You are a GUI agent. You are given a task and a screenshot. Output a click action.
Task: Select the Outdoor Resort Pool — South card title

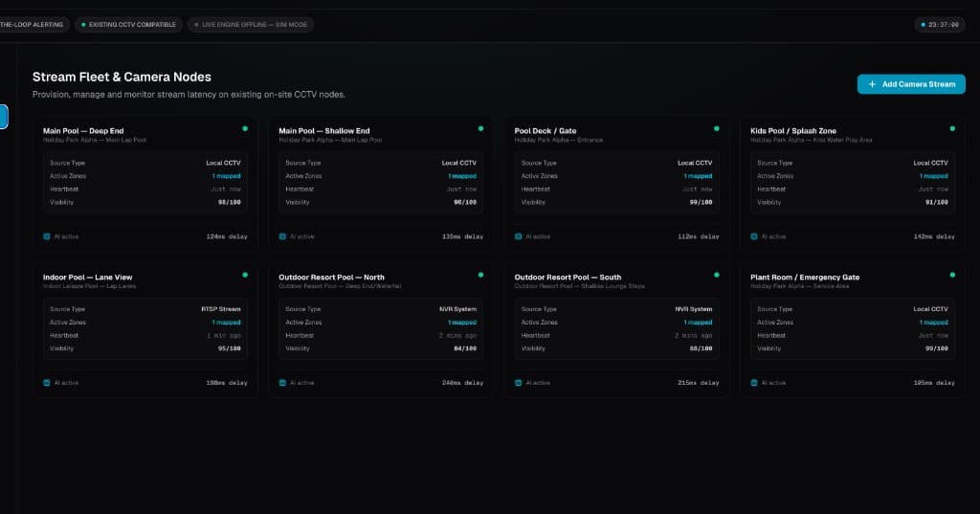(x=568, y=277)
